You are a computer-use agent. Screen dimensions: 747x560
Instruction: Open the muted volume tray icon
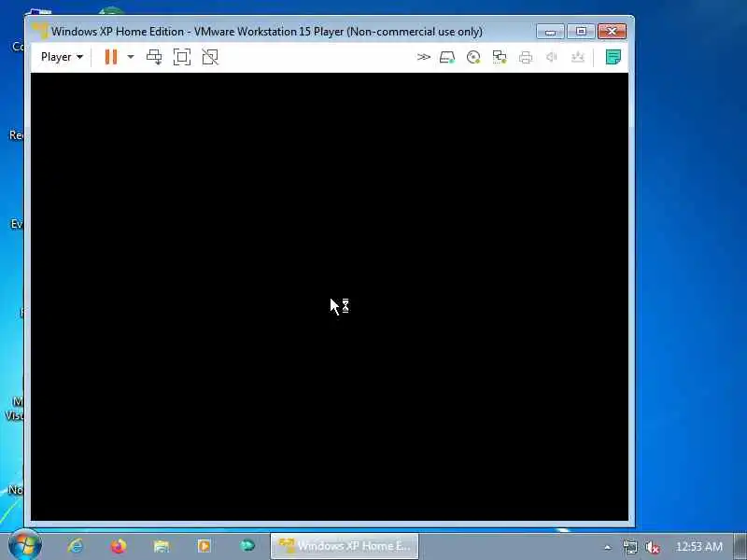coord(652,547)
